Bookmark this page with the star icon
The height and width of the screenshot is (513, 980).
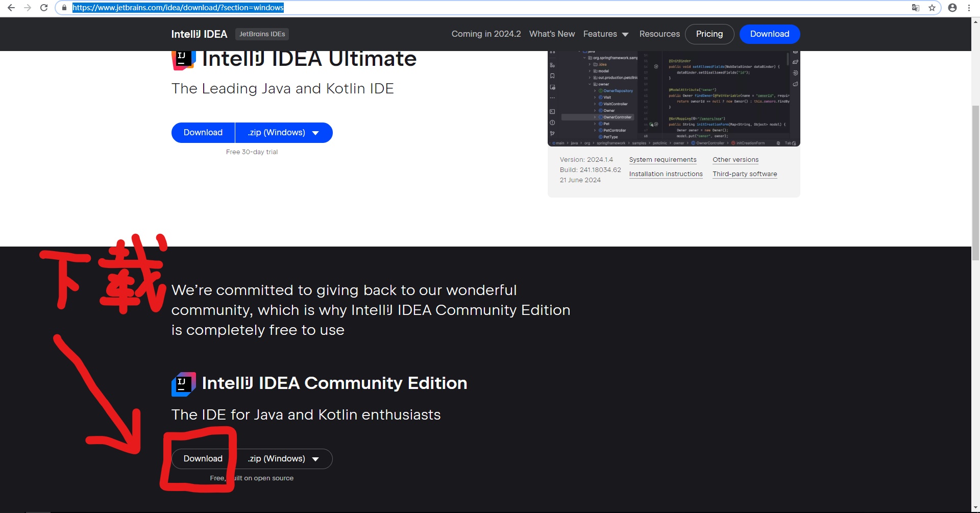[932, 8]
